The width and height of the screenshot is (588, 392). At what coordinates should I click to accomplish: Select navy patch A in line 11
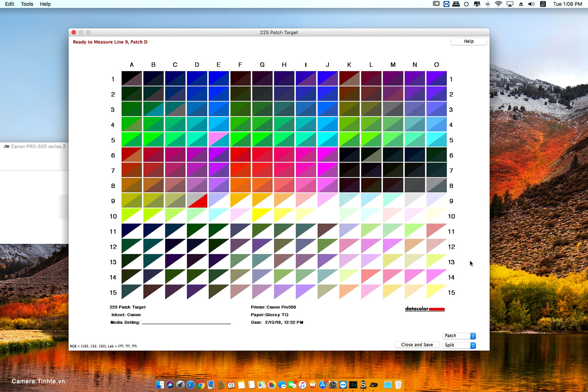(131, 231)
